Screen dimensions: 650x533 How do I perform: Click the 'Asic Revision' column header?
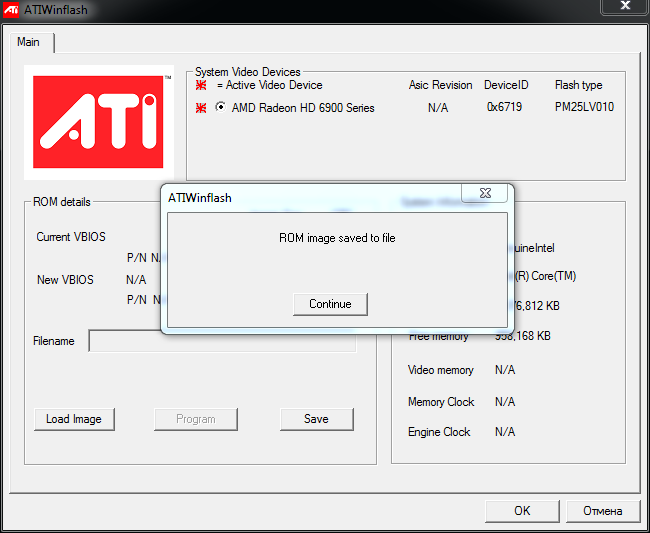(440, 85)
